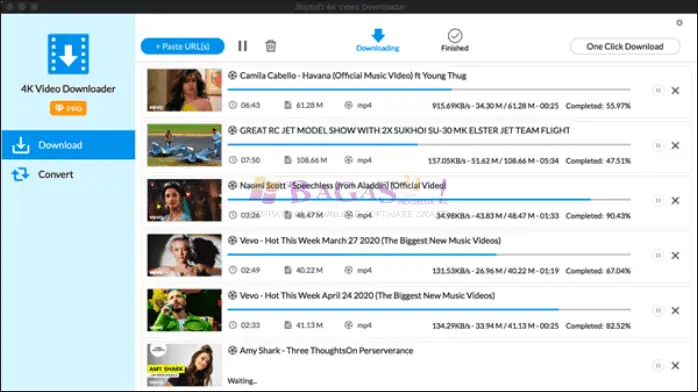Pause the Vevo March 27 2020 download

pyautogui.click(x=657, y=255)
